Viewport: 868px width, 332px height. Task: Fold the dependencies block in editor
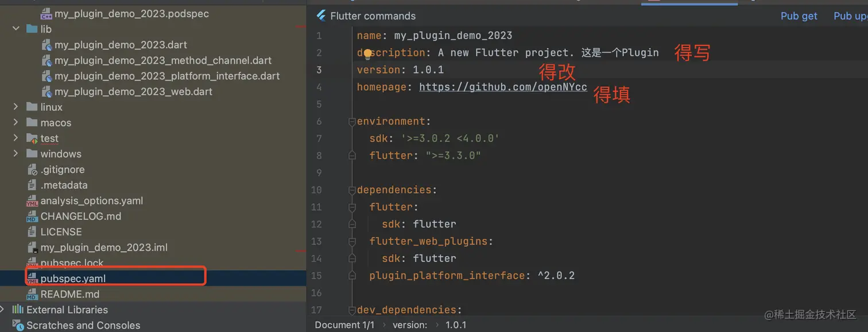pos(351,190)
